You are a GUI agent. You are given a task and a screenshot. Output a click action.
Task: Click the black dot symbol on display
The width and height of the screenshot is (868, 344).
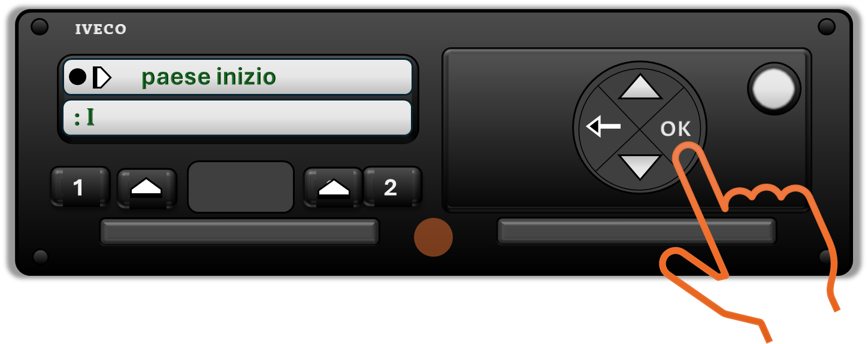click(x=78, y=77)
